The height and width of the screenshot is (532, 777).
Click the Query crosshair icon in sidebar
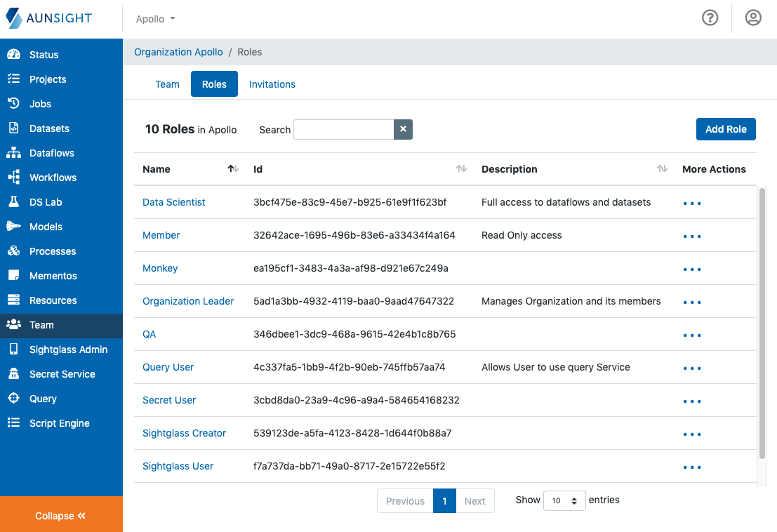[x=13, y=399]
